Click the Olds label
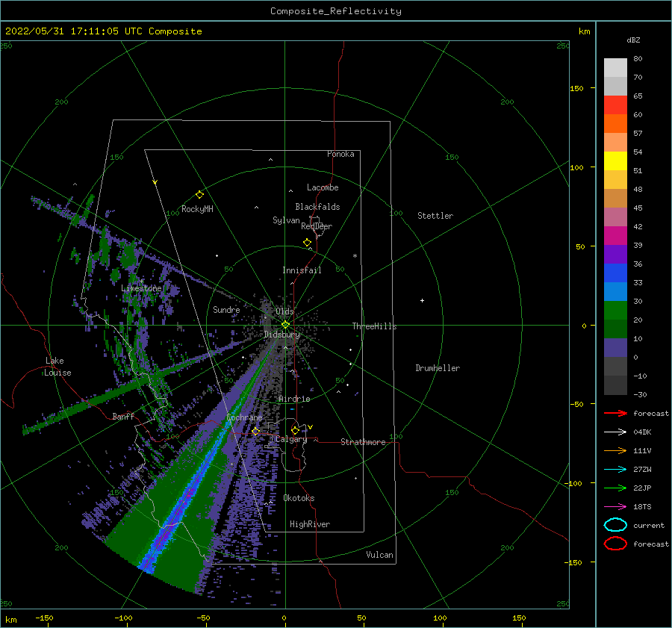 coord(284,311)
